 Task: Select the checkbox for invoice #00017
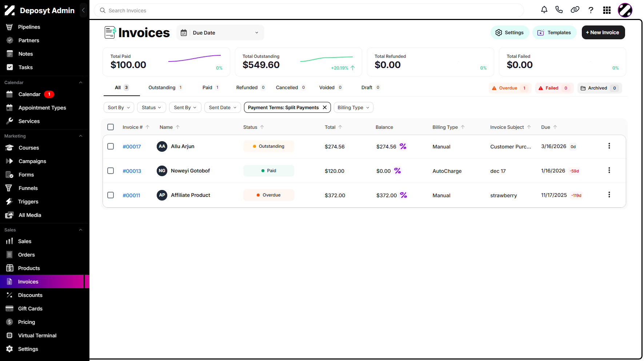[111, 146]
